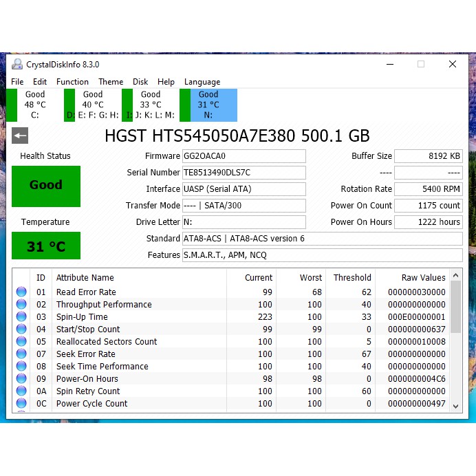Select the C: drive at 48 °C
Screen dimensions: 476x476
point(34,105)
